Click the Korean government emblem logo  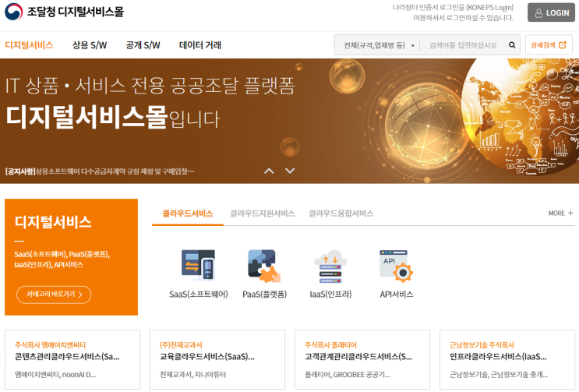14,12
